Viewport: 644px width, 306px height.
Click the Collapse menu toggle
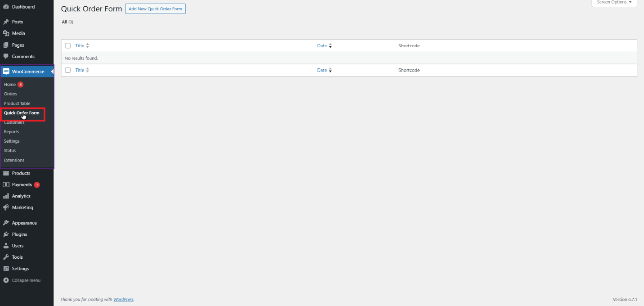point(22,280)
